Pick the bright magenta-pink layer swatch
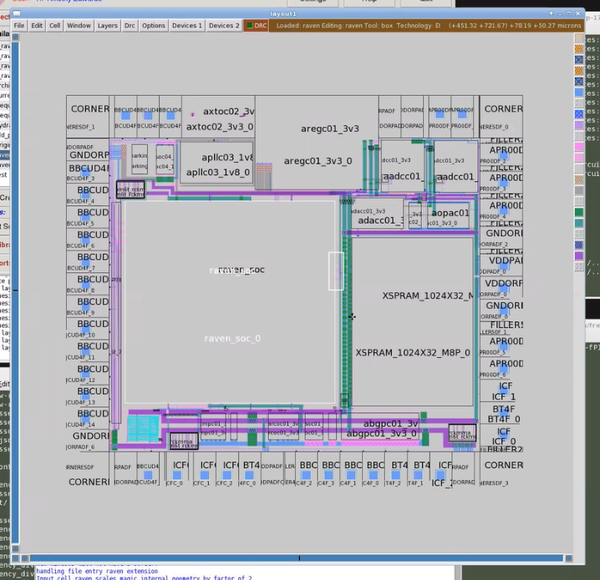The width and height of the screenshot is (600, 580). 579,147
